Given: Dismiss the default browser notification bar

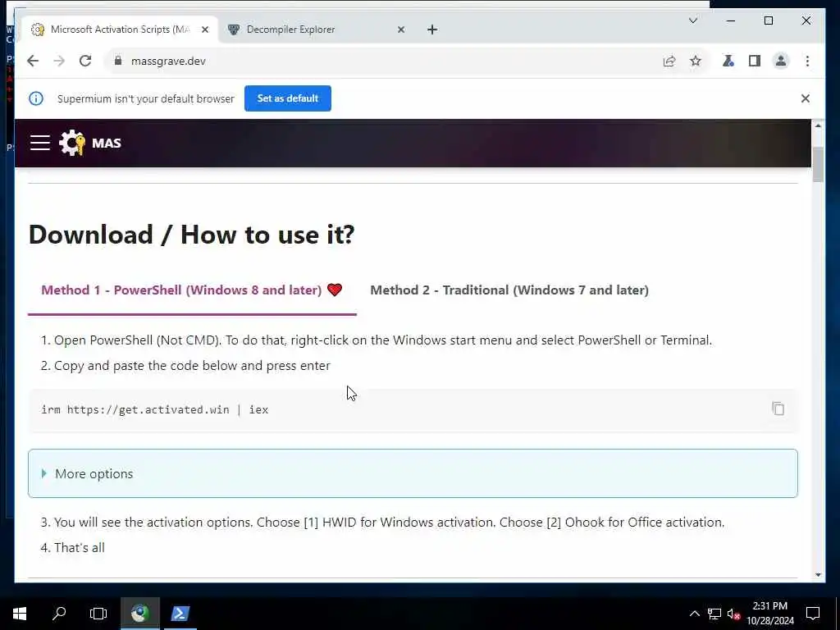Looking at the screenshot, I should (806, 98).
